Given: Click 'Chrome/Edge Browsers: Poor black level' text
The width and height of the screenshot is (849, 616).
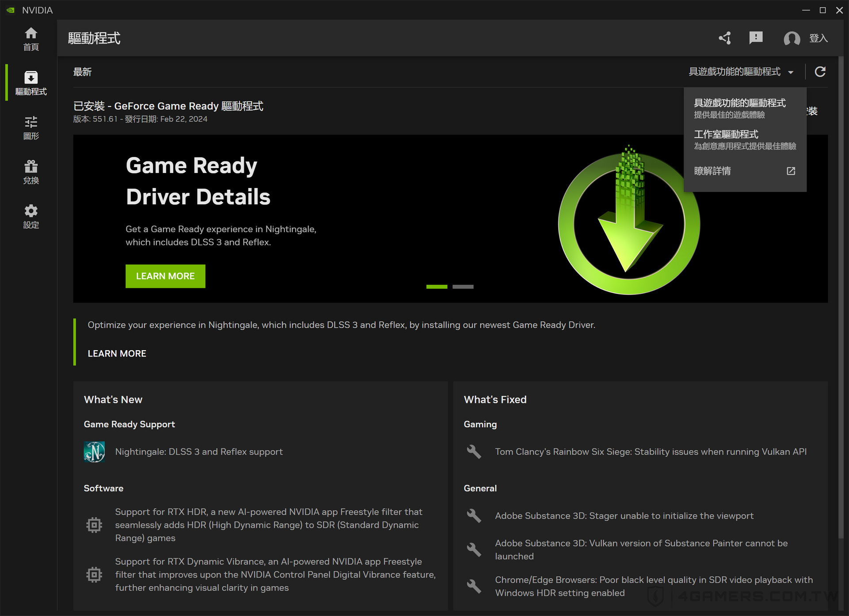Looking at the screenshot, I should (x=654, y=586).
